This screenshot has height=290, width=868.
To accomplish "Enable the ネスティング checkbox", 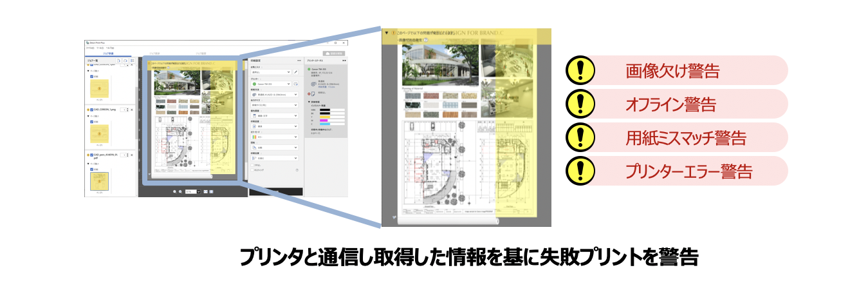I will [252, 170].
